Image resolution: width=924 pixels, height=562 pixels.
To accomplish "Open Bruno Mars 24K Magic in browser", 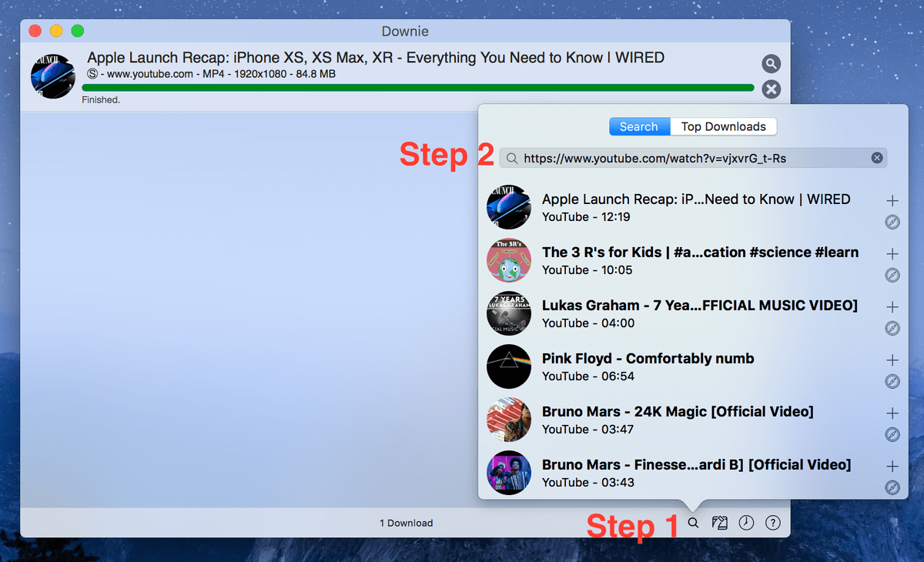I will pyautogui.click(x=892, y=435).
